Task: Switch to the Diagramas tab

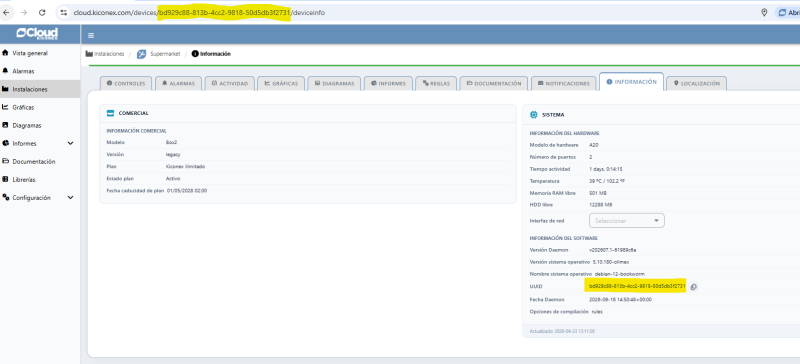Action: pyautogui.click(x=334, y=83)
